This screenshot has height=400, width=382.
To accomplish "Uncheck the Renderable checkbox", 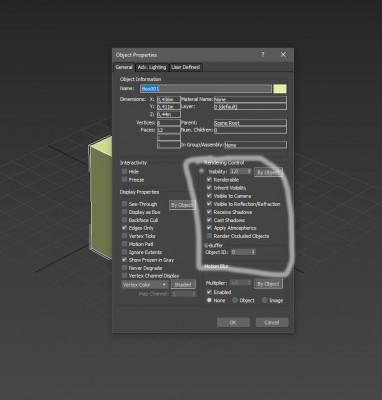I will click(x=209, y=180).
